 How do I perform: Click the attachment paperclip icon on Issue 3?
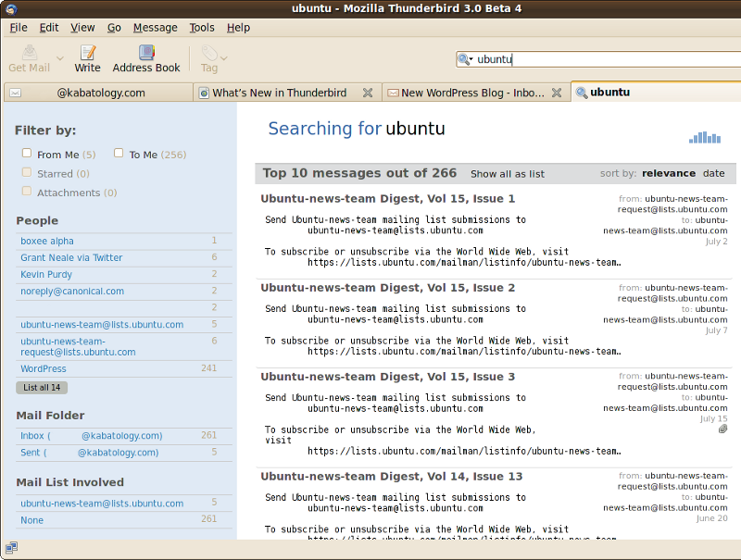pyautogui.click(x=722, y=429)
